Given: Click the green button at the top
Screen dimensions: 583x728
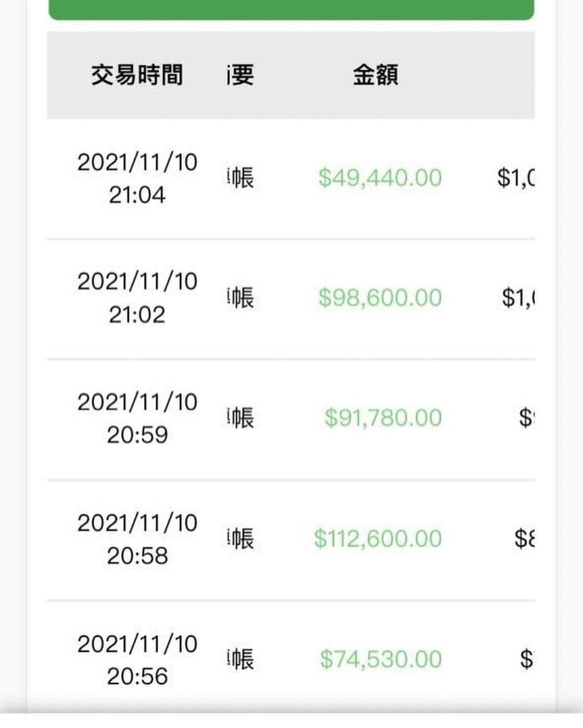Looking at the screenshot, I should pyautogui.click(x=291, y=9).
